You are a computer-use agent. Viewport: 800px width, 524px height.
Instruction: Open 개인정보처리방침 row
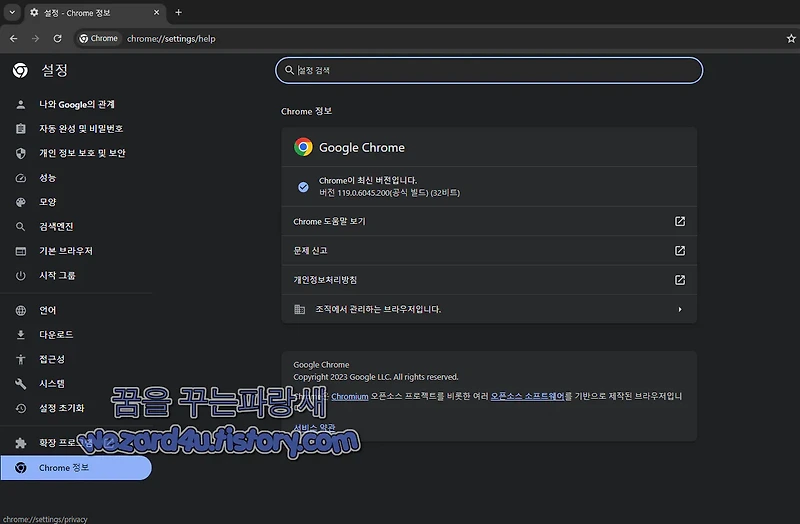click(x=489, y=280)
